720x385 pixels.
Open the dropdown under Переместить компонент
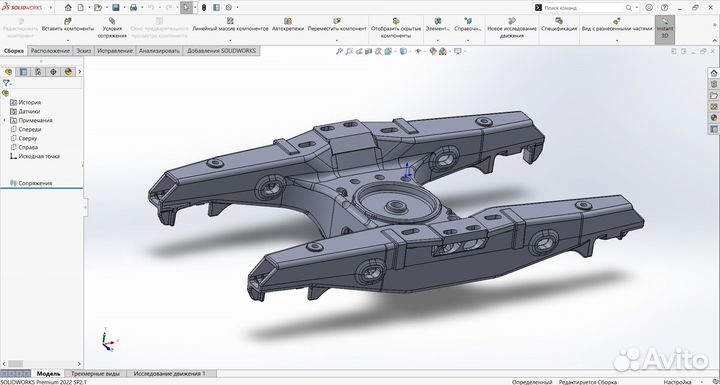point(337,40)
